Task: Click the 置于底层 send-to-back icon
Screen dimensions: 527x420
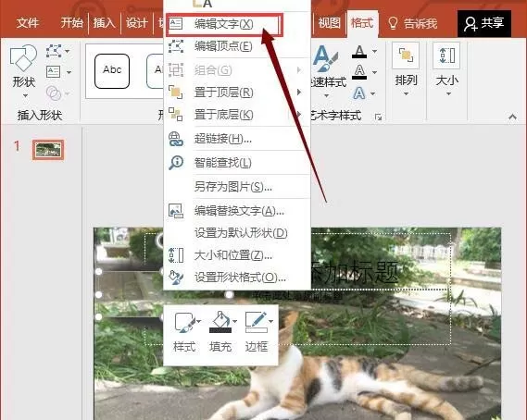Action: 176,114
